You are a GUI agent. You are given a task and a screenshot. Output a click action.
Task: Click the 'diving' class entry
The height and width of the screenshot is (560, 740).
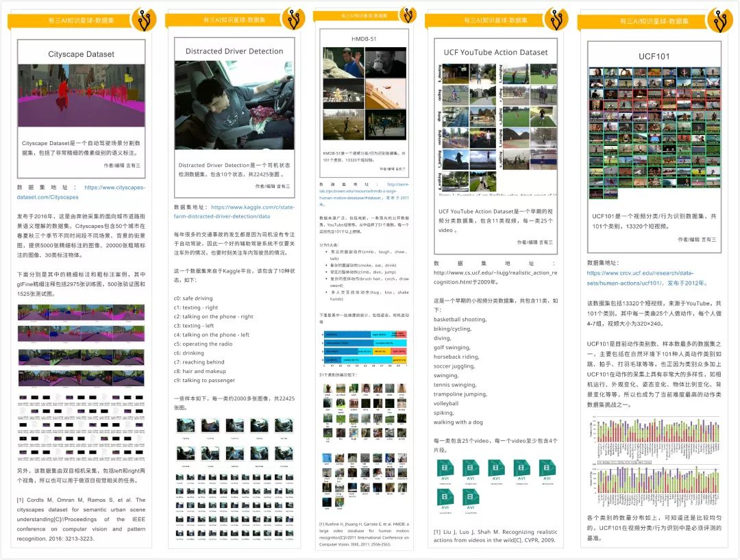pos(442,338)
